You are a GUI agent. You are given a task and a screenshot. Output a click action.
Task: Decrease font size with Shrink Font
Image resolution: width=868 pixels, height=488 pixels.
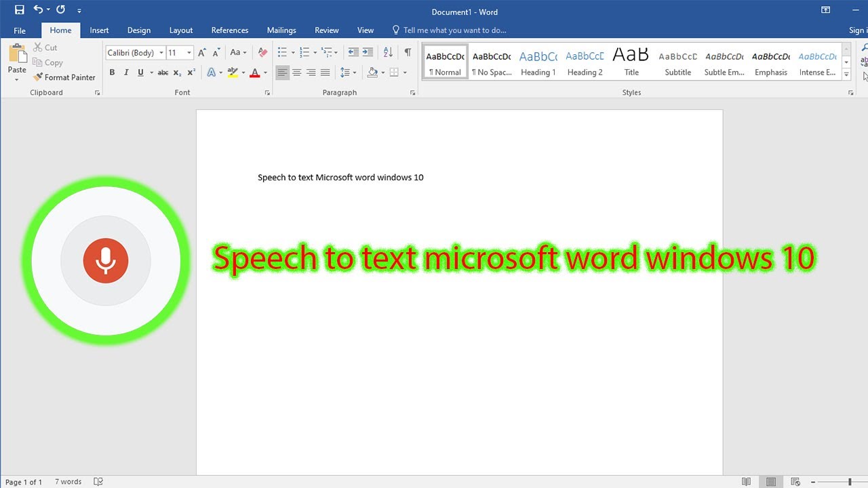click(216, 52)
